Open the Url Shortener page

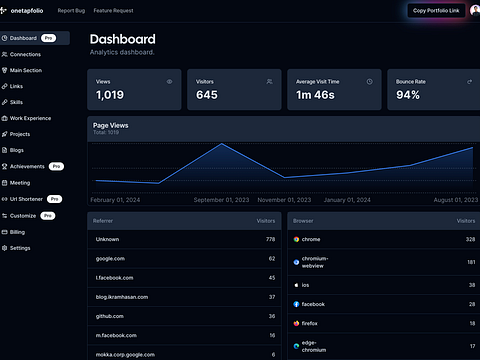point(26,199)
